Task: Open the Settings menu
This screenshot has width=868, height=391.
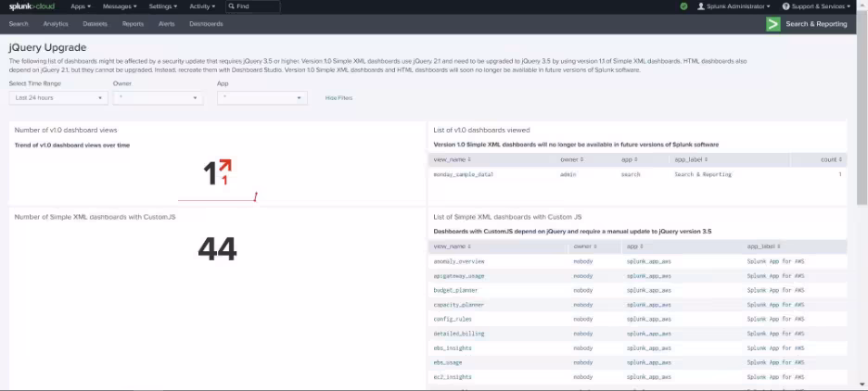Action: pyautogui.click(x=162, y=6)
